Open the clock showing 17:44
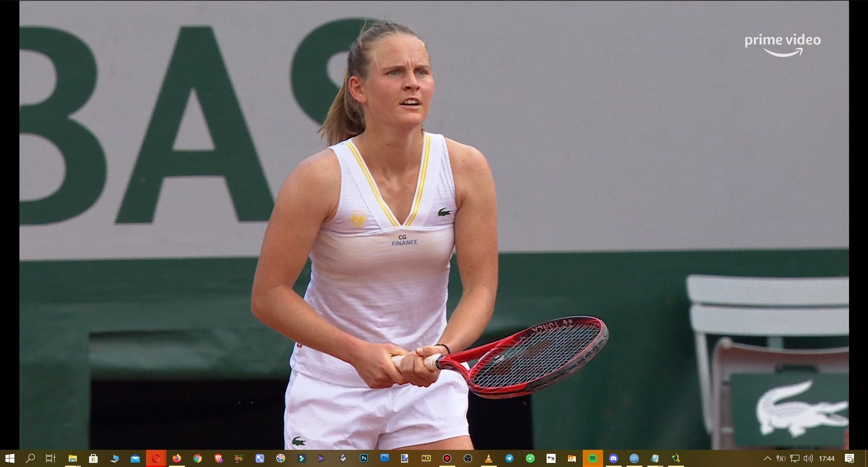Image resolution: width=868 pixels, height=467 pixels. (826, 458)
